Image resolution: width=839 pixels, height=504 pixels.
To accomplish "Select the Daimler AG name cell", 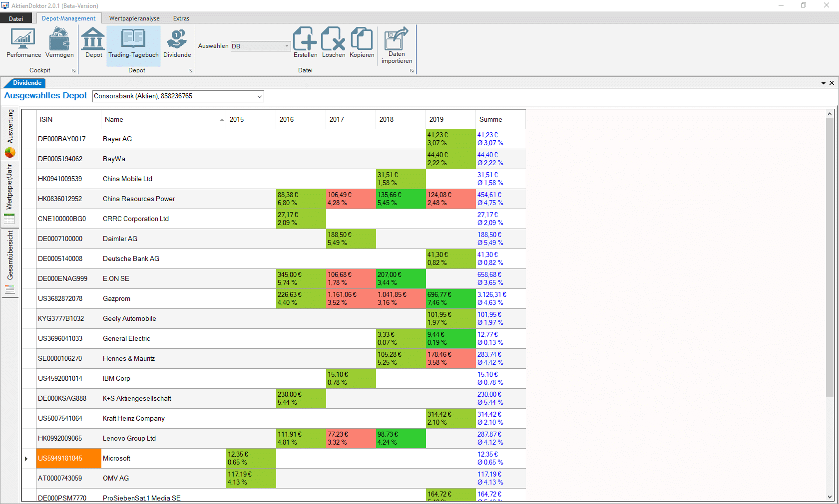I will coord(163,239).
